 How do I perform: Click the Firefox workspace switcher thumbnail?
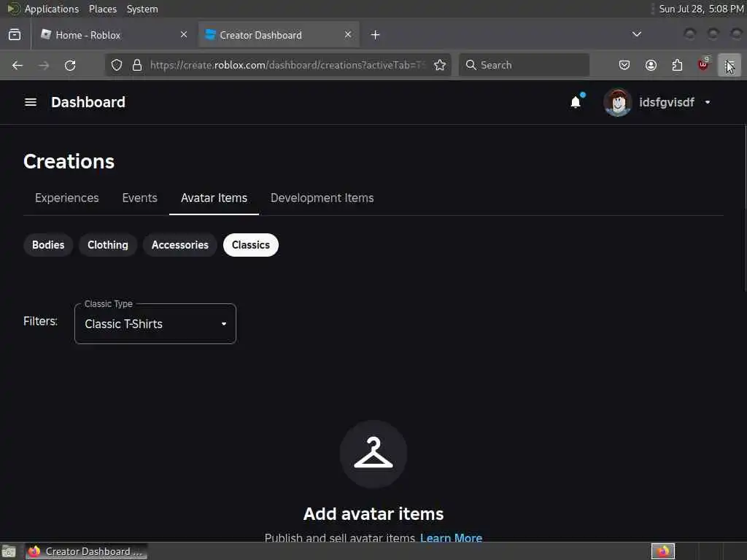point(662,551)
